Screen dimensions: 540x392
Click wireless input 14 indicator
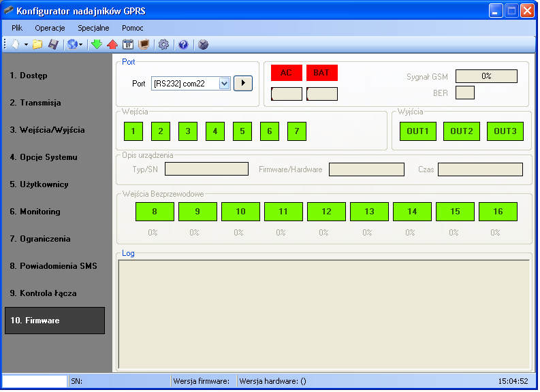point(412,212)
